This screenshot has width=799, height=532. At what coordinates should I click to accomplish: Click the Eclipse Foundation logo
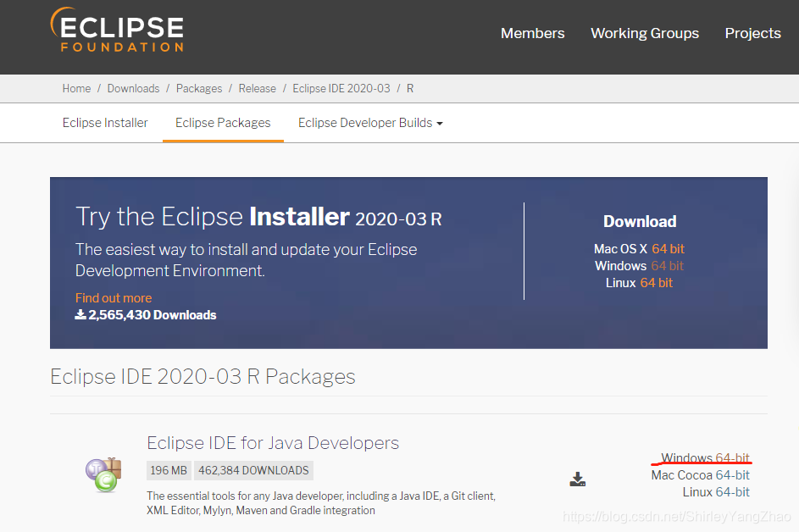click(117, 30)
